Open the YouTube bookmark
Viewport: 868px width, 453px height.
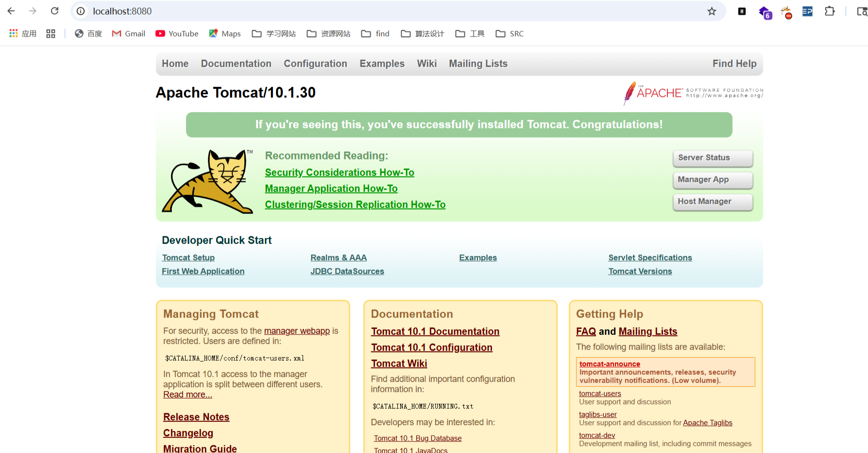point(177,34)
